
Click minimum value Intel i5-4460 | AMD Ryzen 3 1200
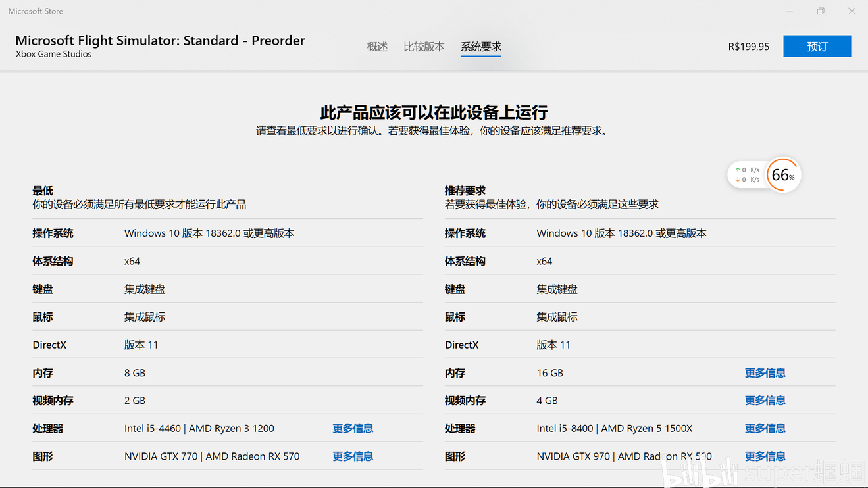pos(199,428)
